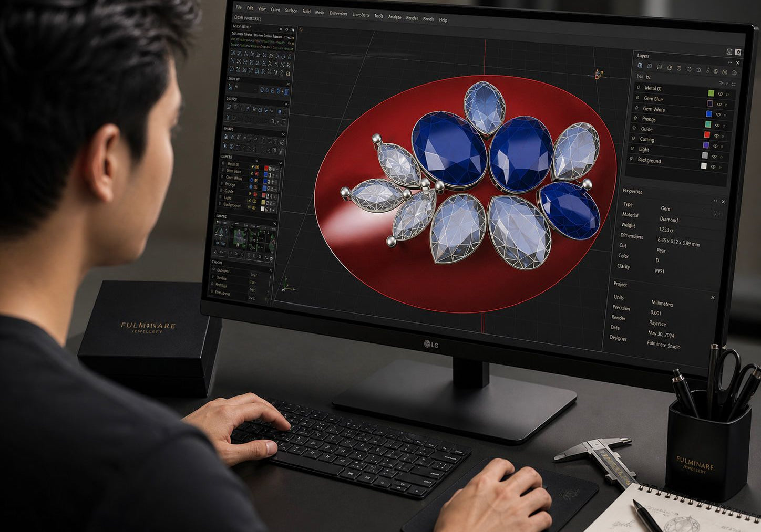Image resolution: width=761 pixels, height=532 pixels.
Task: Open the Analyze menu
Action: coord(395,17)
